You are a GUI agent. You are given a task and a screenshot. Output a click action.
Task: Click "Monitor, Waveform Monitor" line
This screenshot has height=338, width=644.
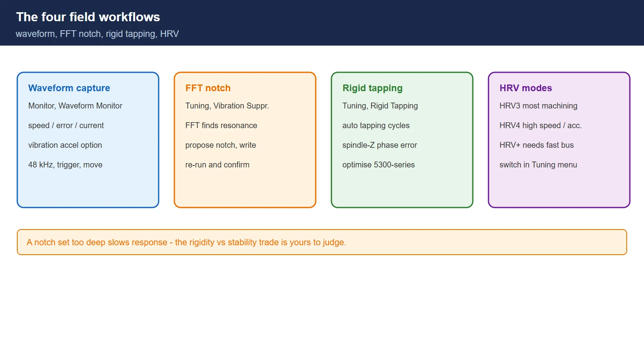[x=75, y=106]
